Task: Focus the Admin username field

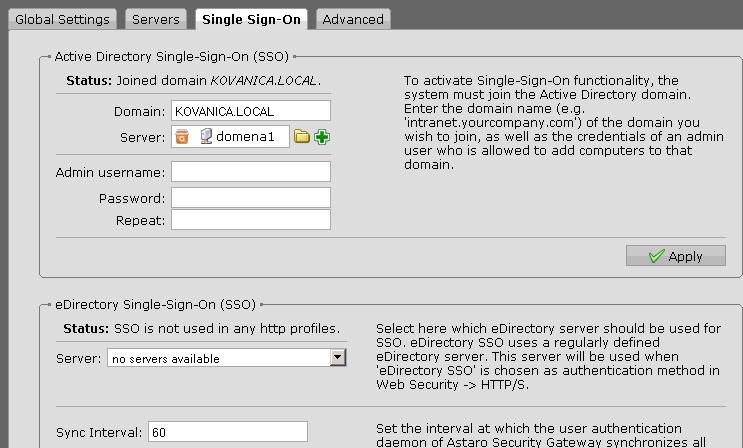Action: [x=251, y=172]
